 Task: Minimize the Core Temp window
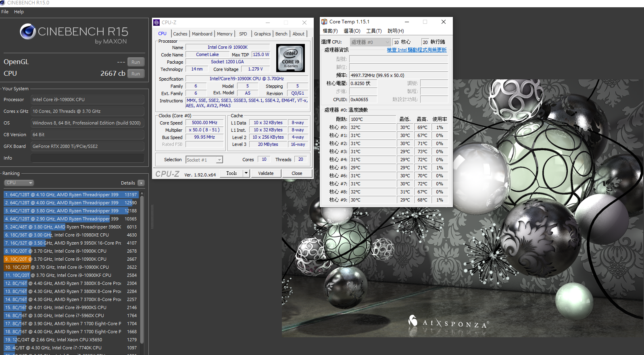(x=407, y=22)
